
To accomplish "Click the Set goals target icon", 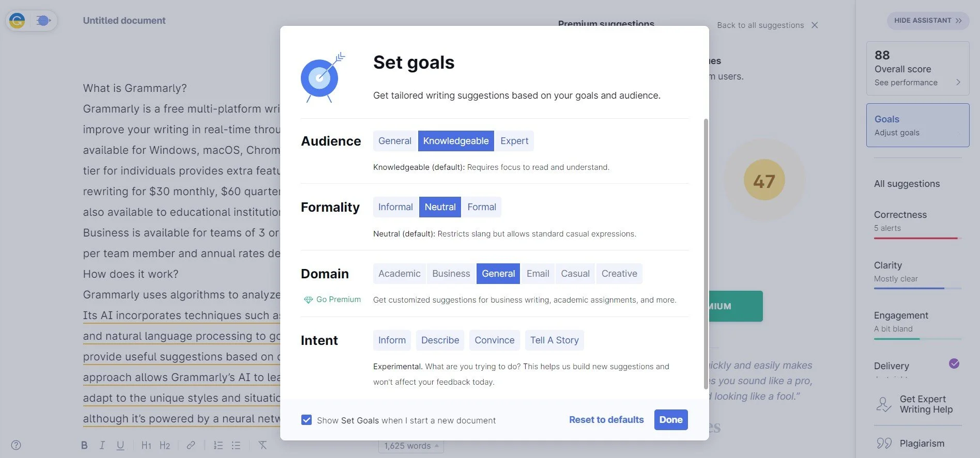I will [x=323, y=77].
